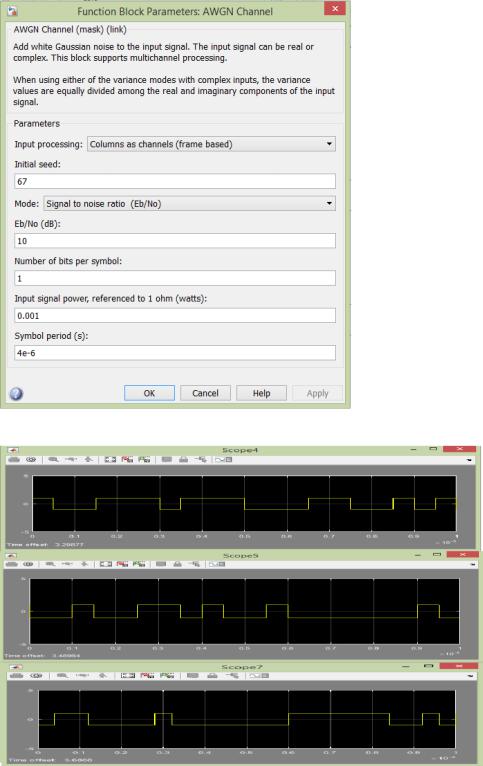This screenshot has height=766, width=483.
Task: Select the Zoom tool in Scope4 toolbar
Action: (x=53, y=460)
